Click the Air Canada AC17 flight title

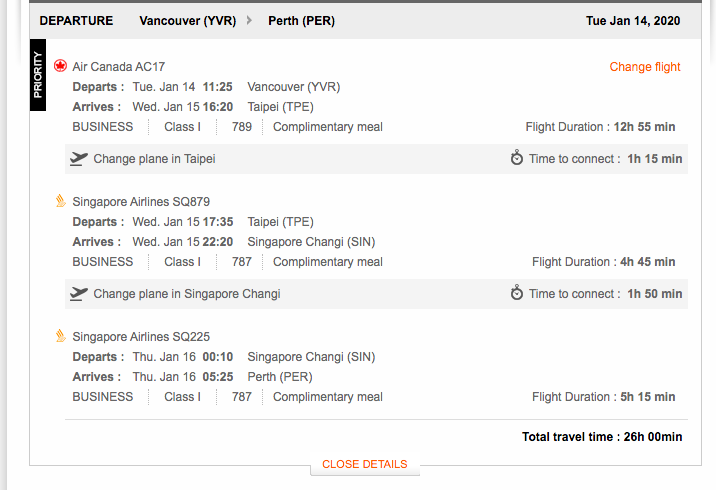[x=119, y=67]
